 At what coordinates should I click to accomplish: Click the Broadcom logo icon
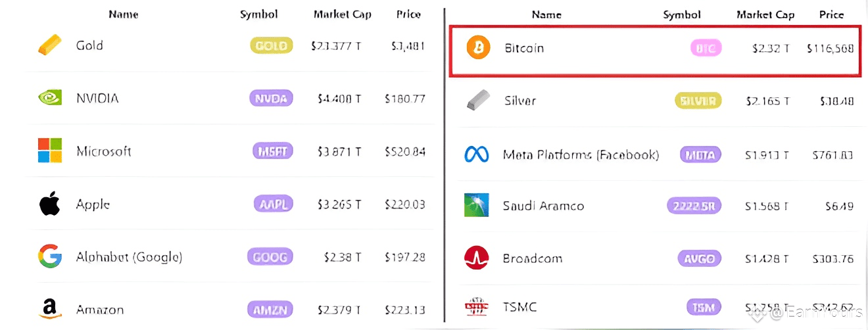[477, 258]
